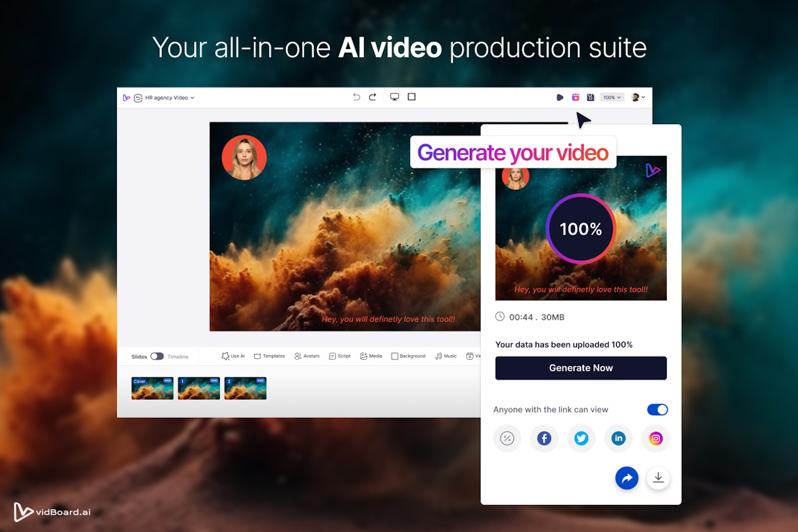Open the Music tab
The width and height of the screenshot is (798, 532).
tap(446, 356)
